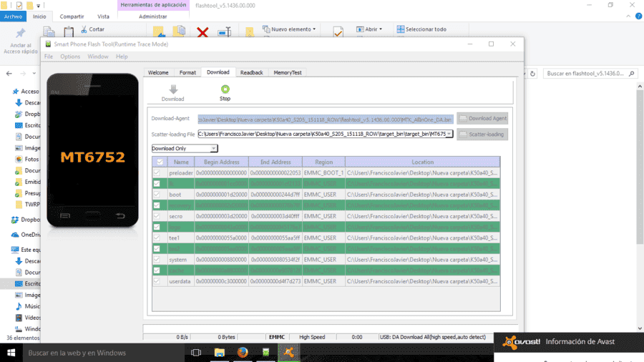This screenshot has height=362, width=644.
Task: Open the Compartir tab in Explorer
Action: pyautogui.click(x=72, y=16)
